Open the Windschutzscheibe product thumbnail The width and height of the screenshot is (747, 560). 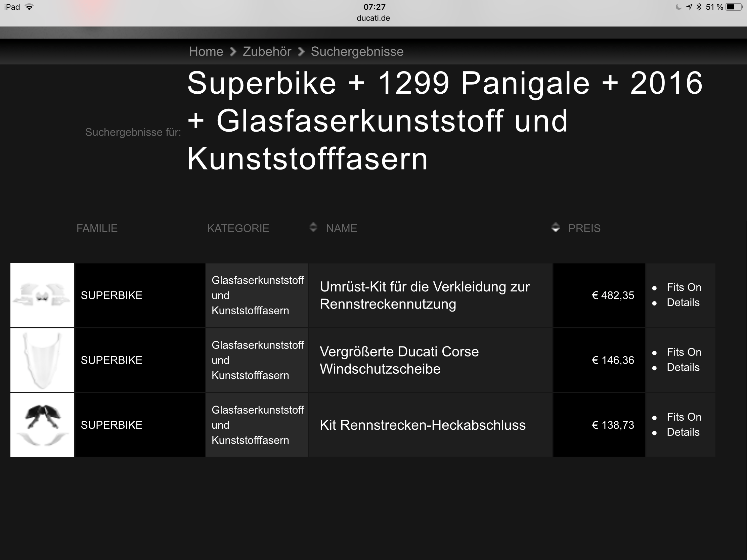tap(42, 360)
